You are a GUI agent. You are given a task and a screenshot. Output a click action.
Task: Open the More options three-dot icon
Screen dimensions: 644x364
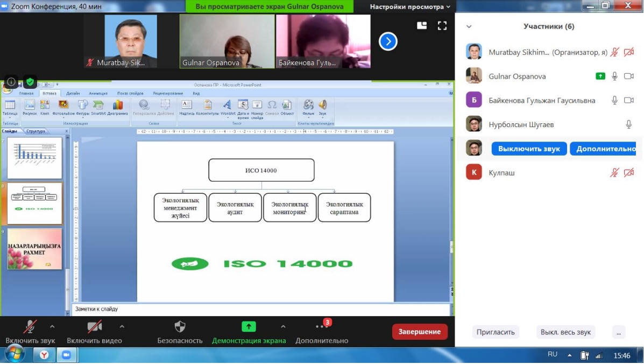click(x=322, y=327)
